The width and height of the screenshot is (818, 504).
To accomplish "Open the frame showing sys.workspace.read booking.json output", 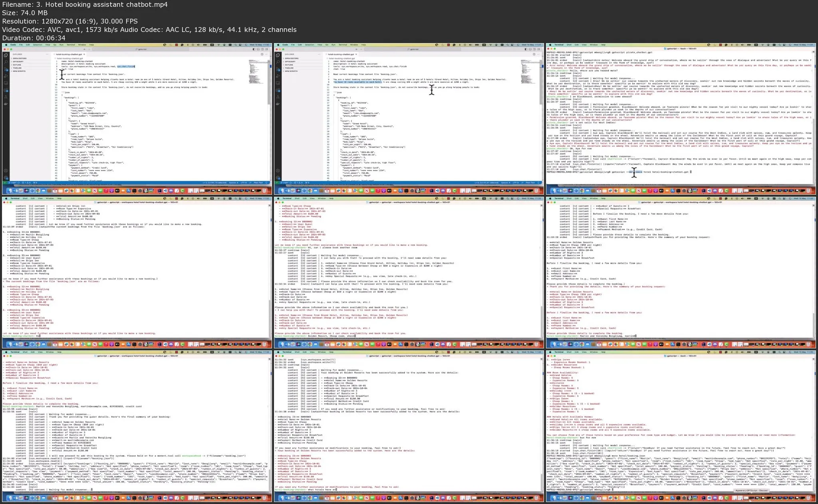I will (137, 426).
